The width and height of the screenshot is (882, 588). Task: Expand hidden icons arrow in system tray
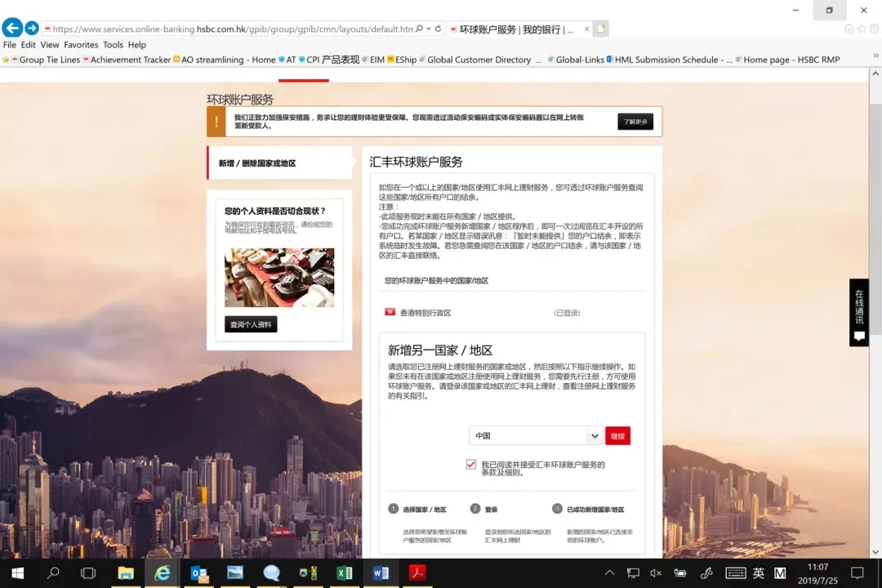tap(611, 572)
